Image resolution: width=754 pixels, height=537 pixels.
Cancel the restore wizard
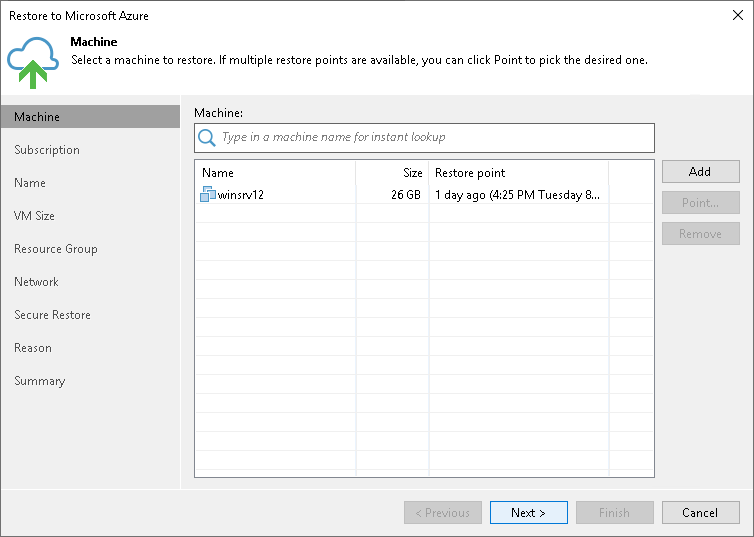click(700, 512)
